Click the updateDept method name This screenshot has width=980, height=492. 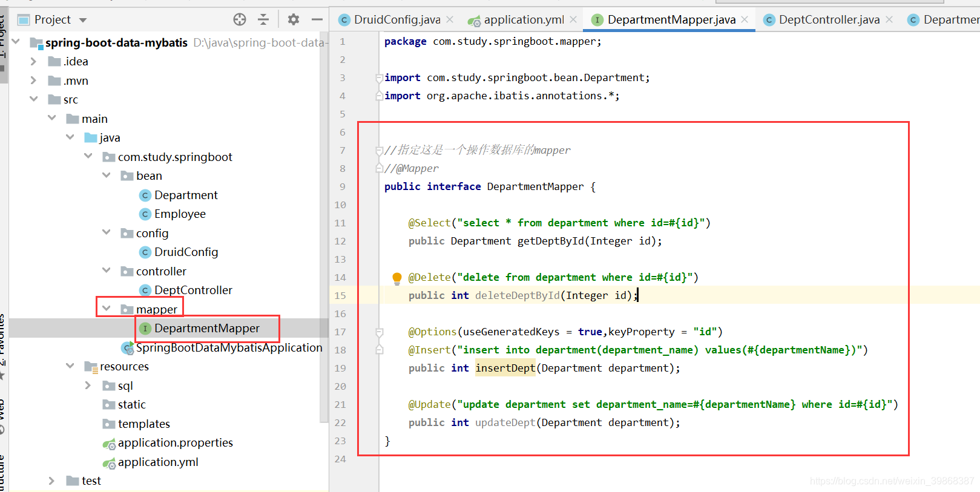505,422
